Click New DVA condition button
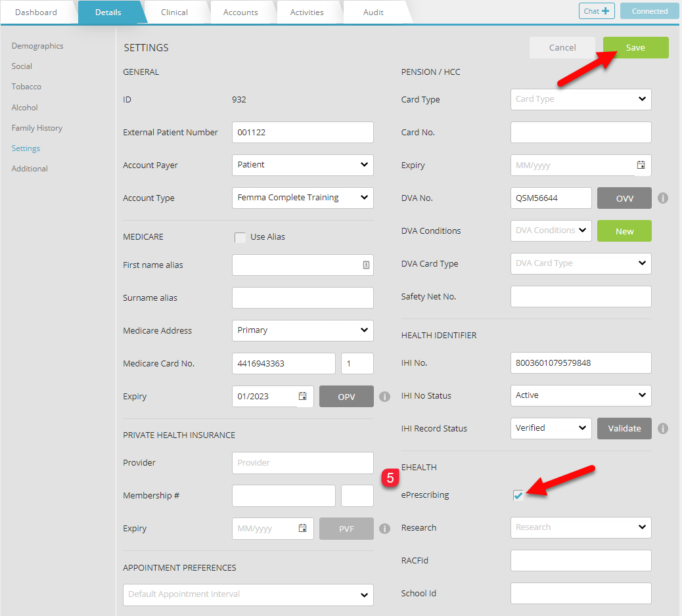 pos(624,231)
